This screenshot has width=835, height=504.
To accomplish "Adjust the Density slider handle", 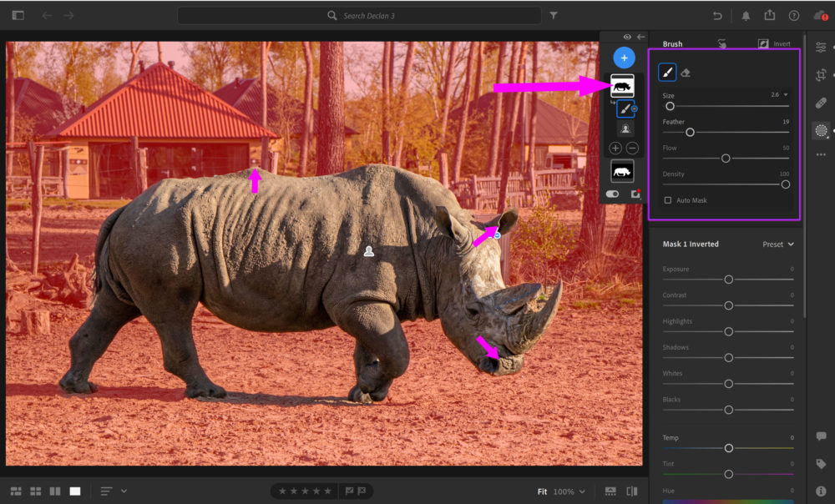I will coord(786,184).
